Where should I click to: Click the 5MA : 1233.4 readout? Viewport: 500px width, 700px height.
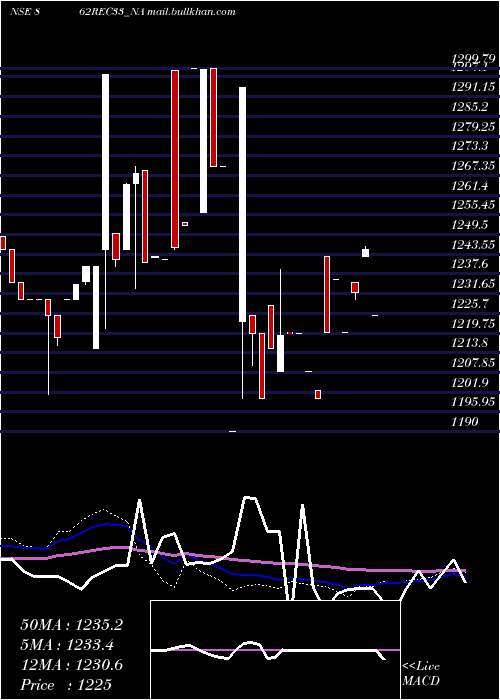67,645
